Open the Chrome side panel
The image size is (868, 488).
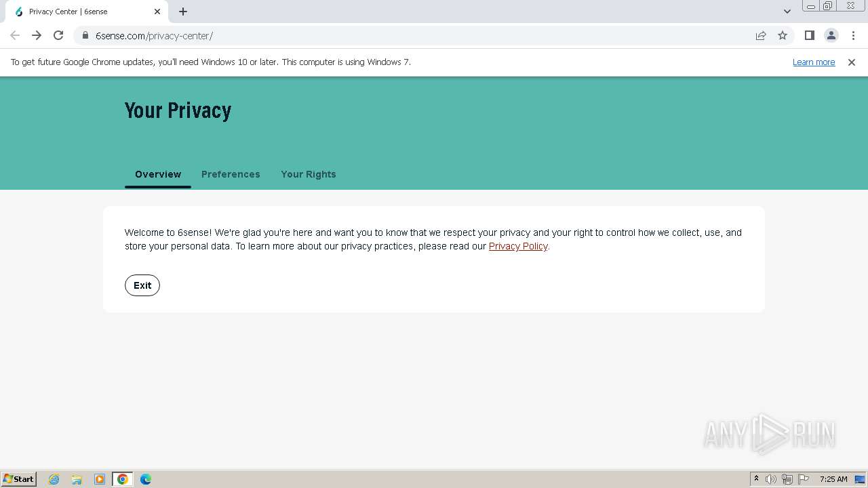click(810, 35)
